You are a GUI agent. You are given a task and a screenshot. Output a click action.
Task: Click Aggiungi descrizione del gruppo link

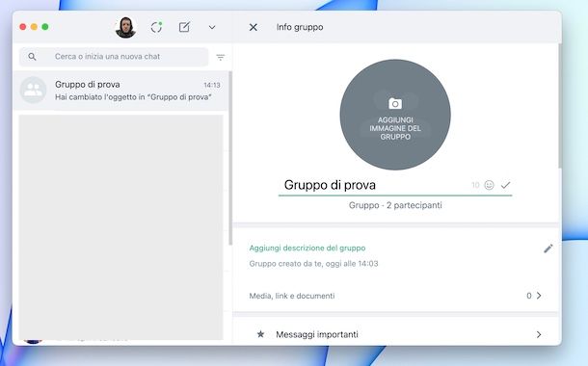point(307,248)
